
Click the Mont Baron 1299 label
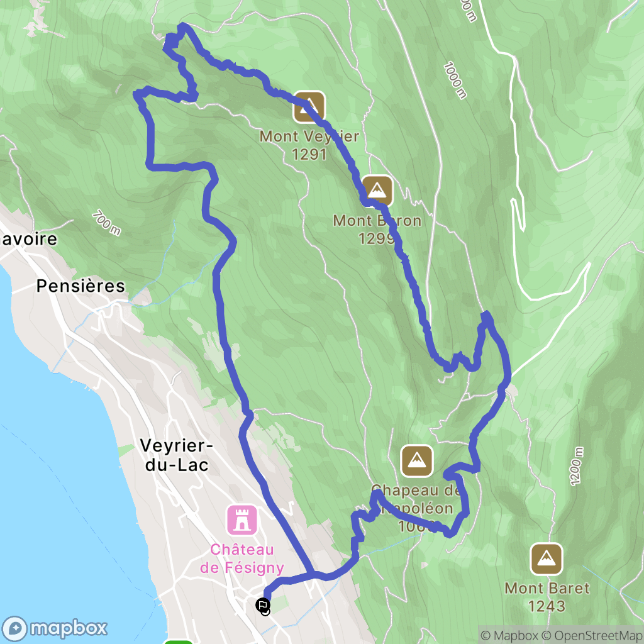click(377, 229)
